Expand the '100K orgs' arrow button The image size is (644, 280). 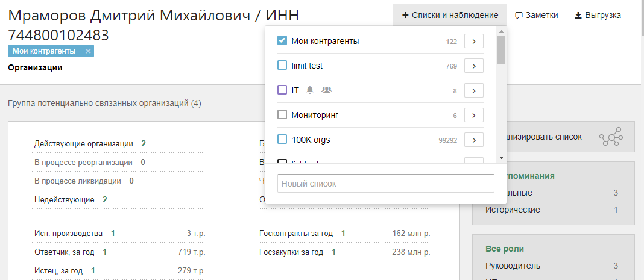pos(474,140)
